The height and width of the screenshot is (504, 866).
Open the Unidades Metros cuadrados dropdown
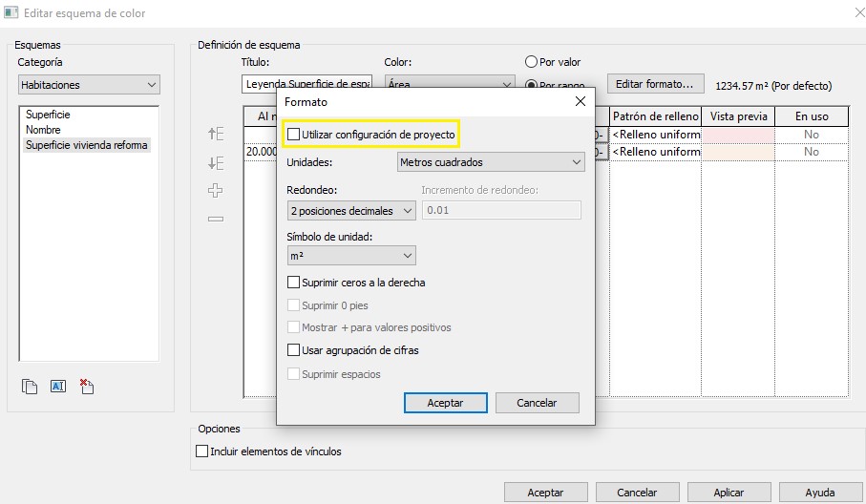point(490,162)
